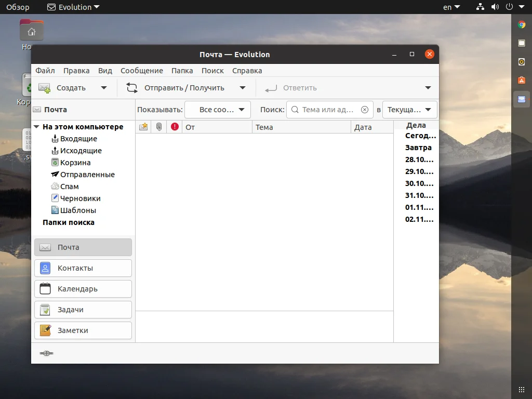Click the attachment paperclip column icon
532x399 pixels.
coord(159,127)
